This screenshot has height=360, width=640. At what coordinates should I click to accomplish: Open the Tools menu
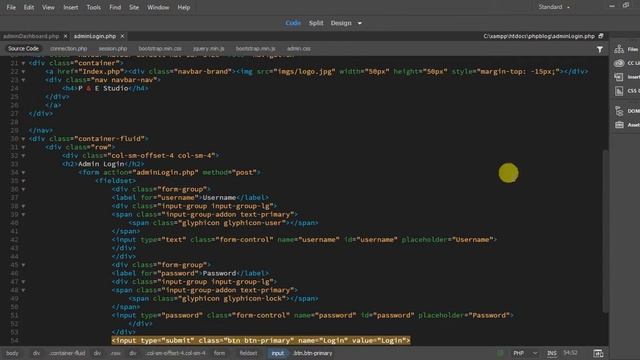(93, 7)
